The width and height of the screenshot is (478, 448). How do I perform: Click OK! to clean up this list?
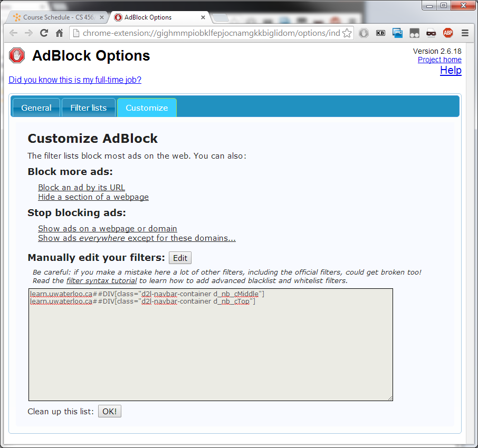tap(109, 412)
